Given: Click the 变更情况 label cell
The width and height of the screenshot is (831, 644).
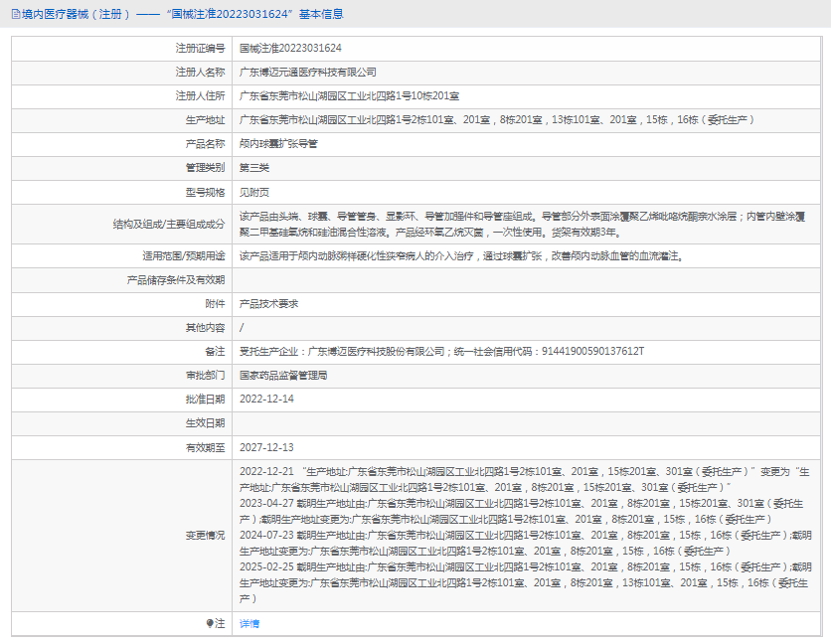Looking at the screenshot, I should pos(122,536).
